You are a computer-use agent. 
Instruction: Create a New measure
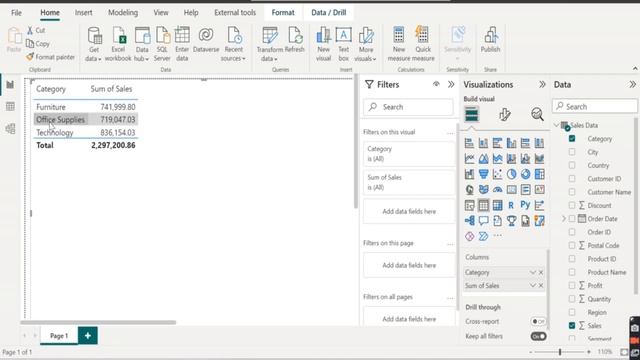[x=399, y=44]
